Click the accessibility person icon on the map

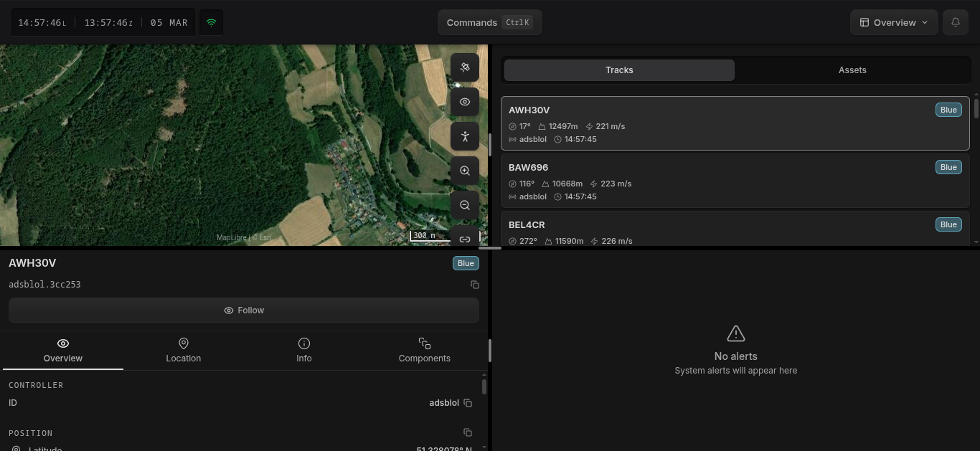465,136
